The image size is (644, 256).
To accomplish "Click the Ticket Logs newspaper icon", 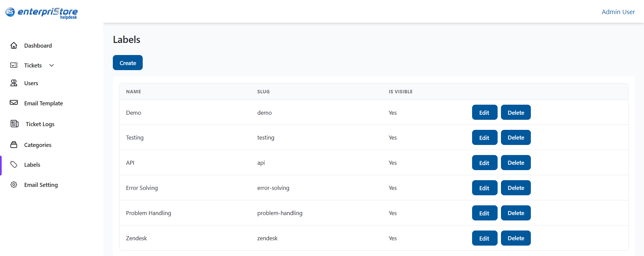I will click(14, 124).
